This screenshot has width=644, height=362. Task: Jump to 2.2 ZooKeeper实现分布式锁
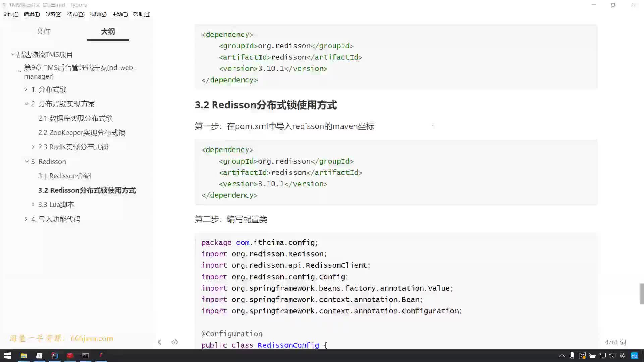(x=82, y=132)
